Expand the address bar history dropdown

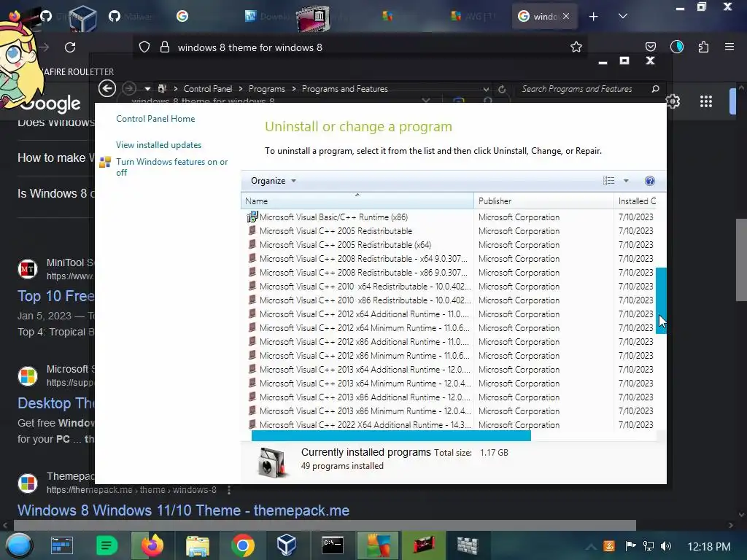[485, 89]
